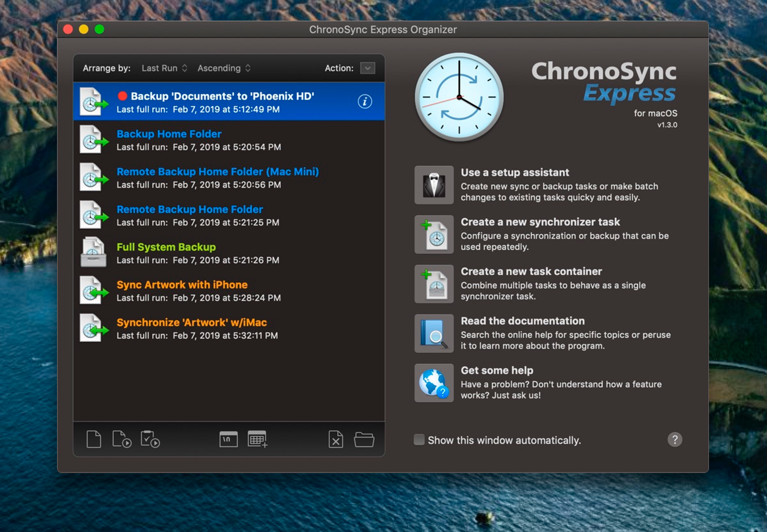Click Create a new task container heading
The height and width of the screenshot is (532, 767).
tap(531, 271)
